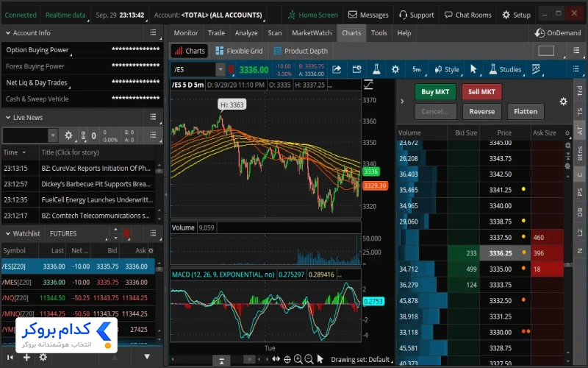The width and height of the screenshot is (588, 368).
Task: Open the Product Depth subtab
Action: [x=301, y=51]
